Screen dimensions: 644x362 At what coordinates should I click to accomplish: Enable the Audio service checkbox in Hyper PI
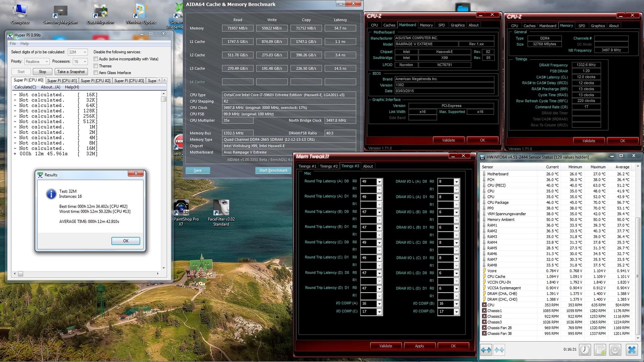click(96, 59)
